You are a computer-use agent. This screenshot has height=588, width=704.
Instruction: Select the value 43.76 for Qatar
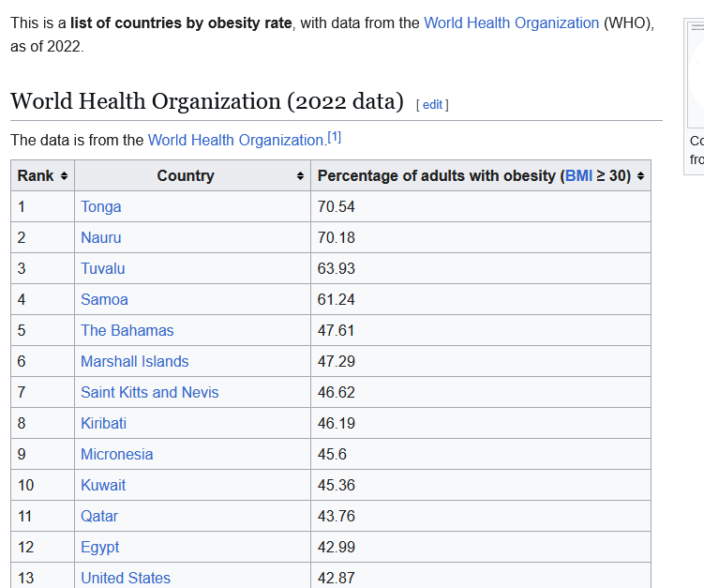tap(337, 517)
